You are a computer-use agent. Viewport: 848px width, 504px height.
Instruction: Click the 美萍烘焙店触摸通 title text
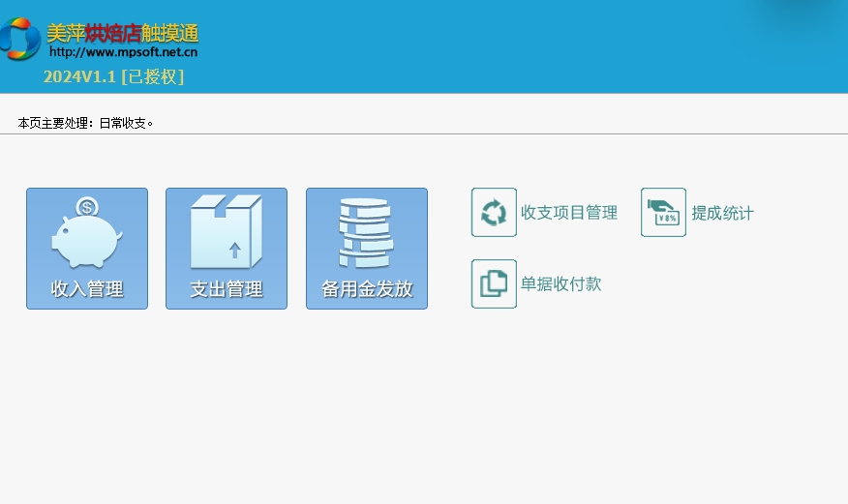(x=122, y=33)
